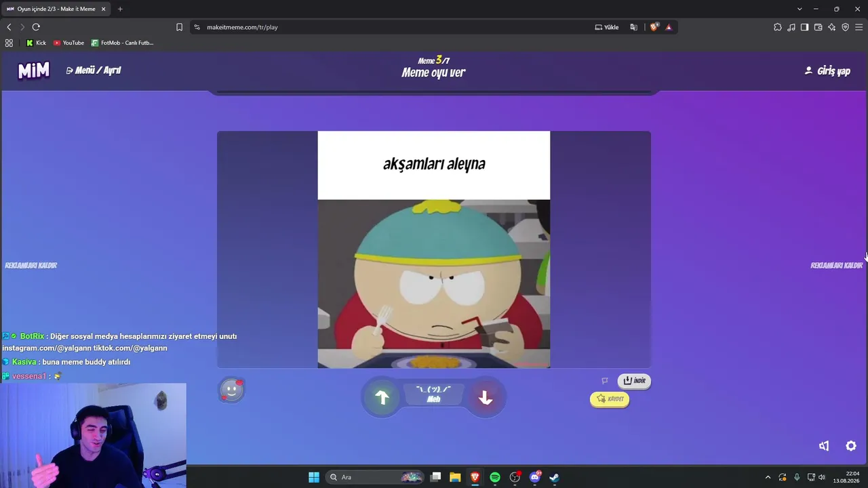868x488 pixels.
Task: Click the right Reklamları Kaldır link
Action: pos(837,266)
